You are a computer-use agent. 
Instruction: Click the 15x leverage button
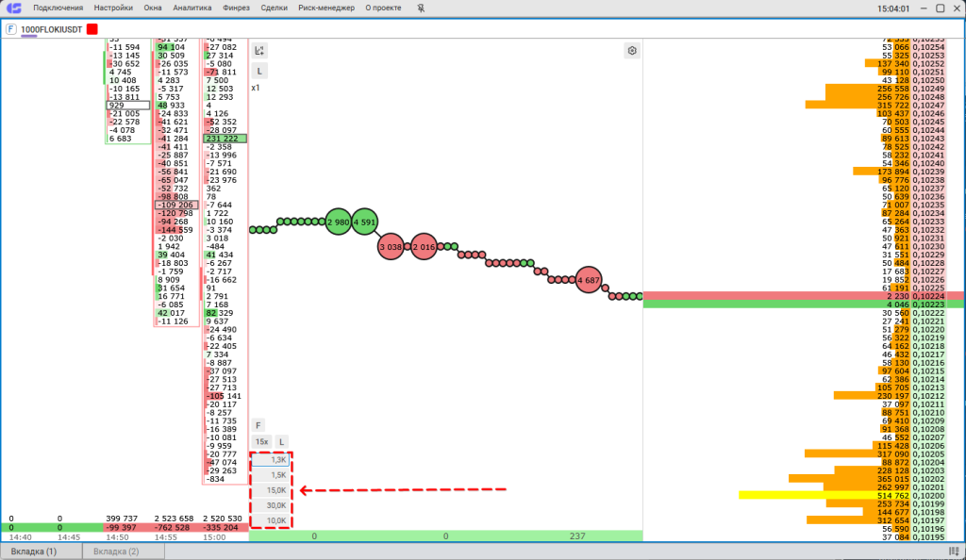(261, 441)
